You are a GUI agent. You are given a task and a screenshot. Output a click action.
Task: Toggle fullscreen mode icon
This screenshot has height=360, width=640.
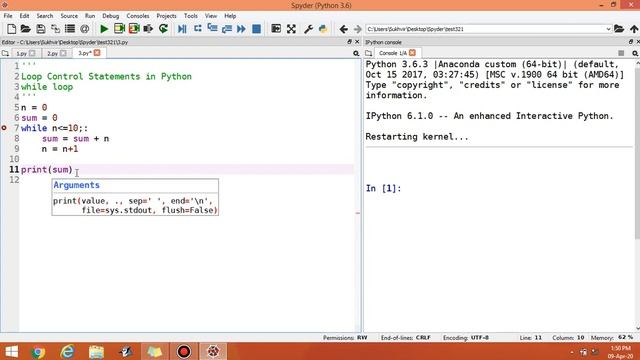(291, 29)
